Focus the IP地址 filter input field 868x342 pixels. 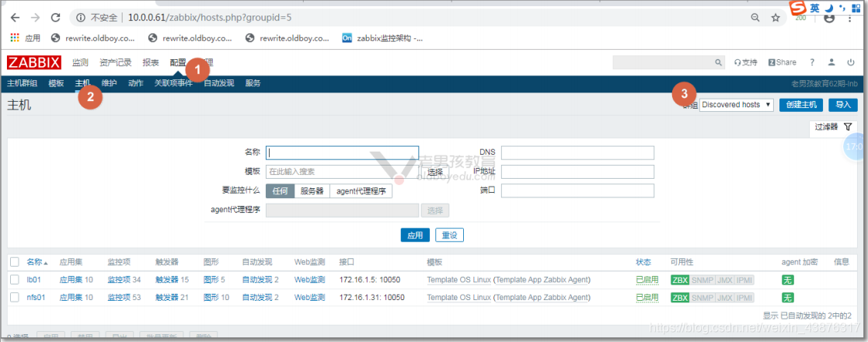click(x=577, y=172)
